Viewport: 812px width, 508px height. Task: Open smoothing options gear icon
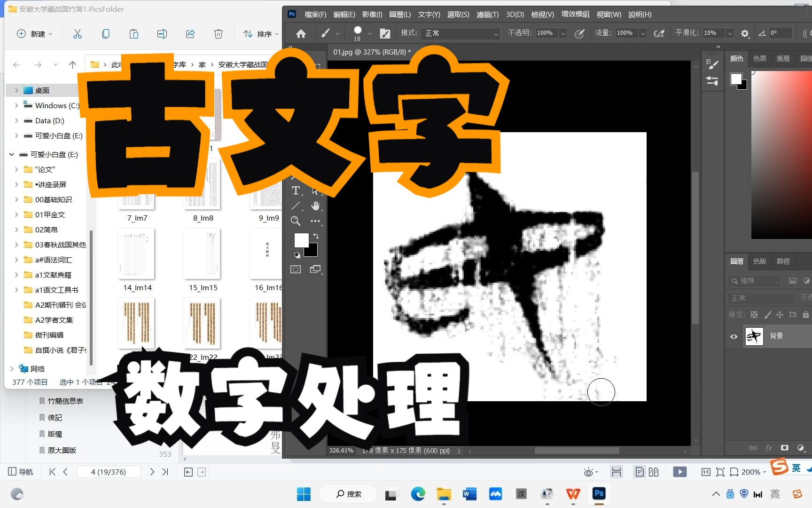(745, 33)
